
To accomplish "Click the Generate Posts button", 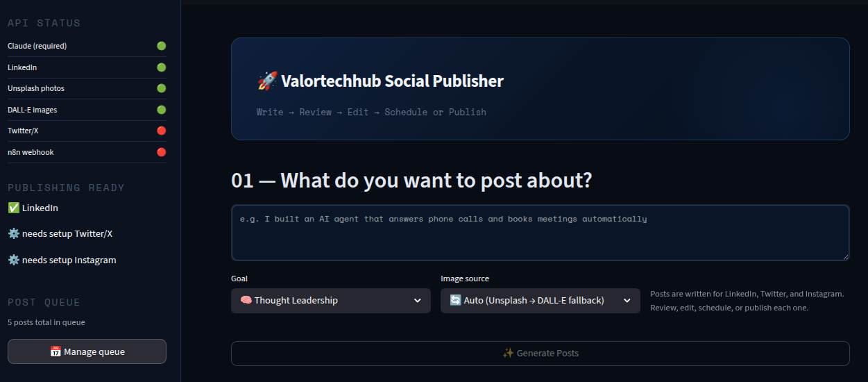I will point(540,353).
